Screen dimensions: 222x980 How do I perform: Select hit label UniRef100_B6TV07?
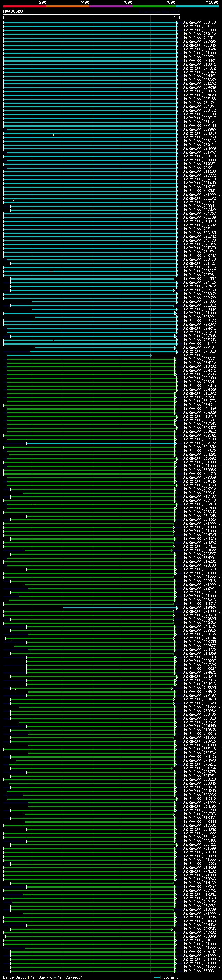(199, 153)
